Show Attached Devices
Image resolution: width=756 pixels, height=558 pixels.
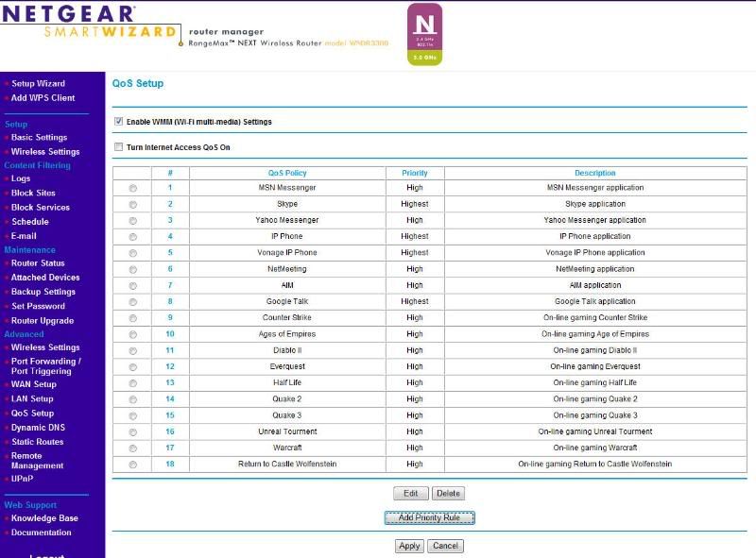45,278
